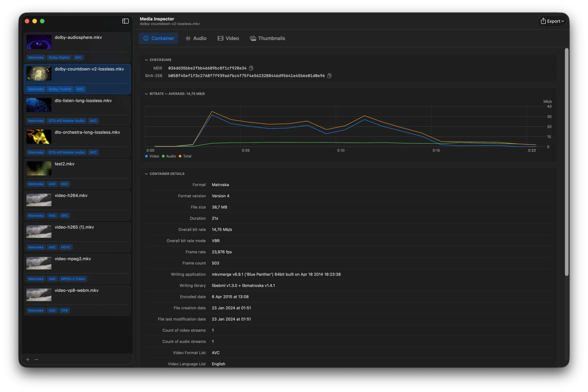Click the Format value Matroska
Image resolution: width=588 pixels, height=392 pixels.
[x=220, y=185]
